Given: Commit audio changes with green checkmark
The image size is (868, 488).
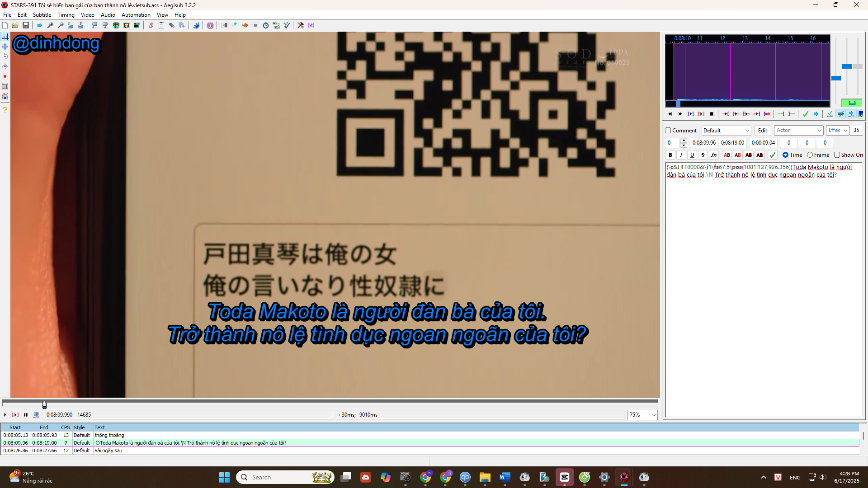Looking at the screenshot, I should [x=805, y=114].
